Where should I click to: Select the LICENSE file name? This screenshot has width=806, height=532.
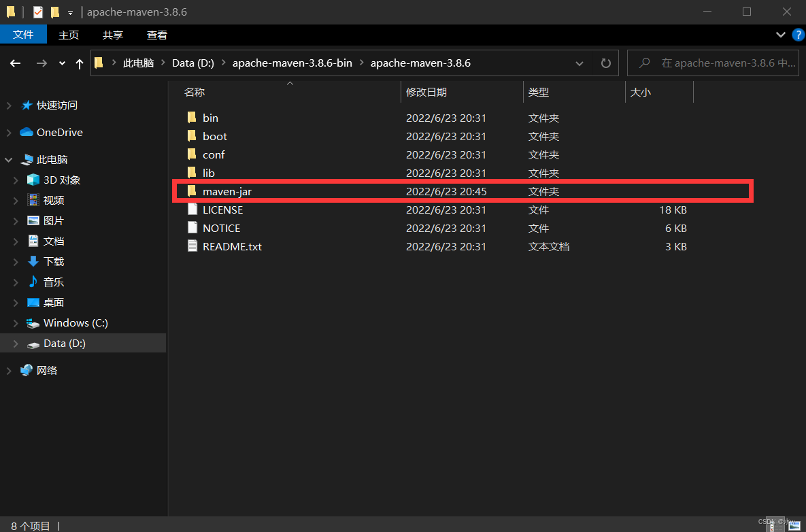[222, 210]
